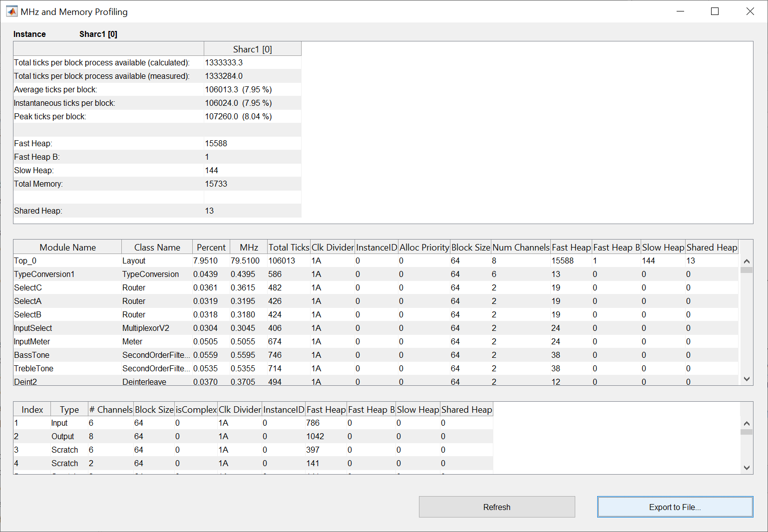The width and height of the screenshot is (768, 532).
Task: Click the MATLAB icon in the title bar
Action: coord(11,11)
